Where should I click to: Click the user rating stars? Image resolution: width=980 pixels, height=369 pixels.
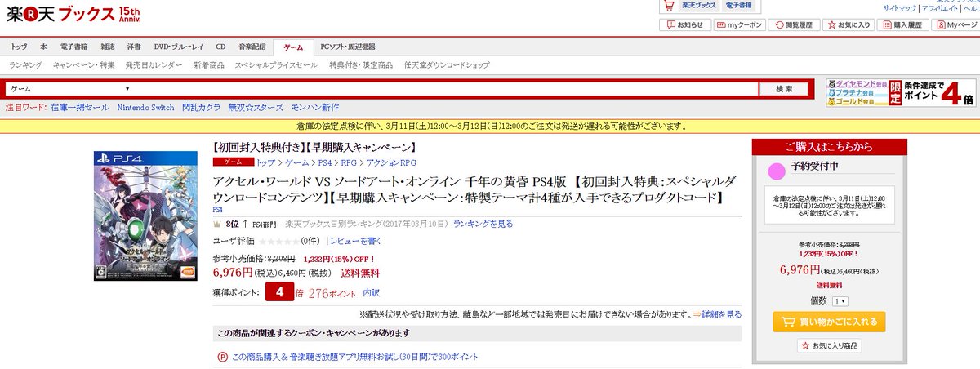coord(278,241)
